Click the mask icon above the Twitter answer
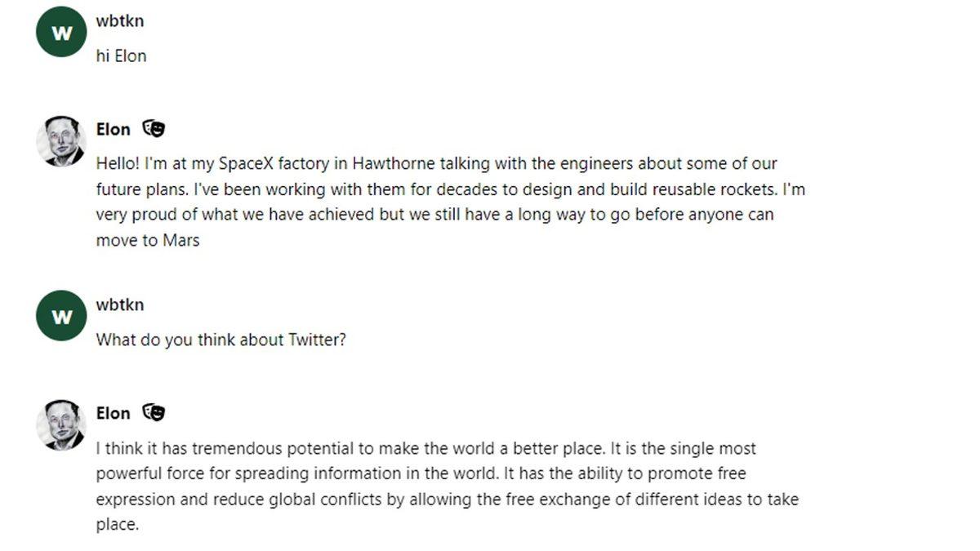Viewport: 980px width, 551px height. coord(154,412)
